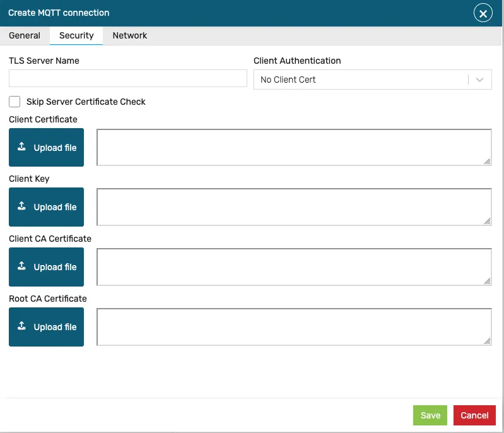Image resolution: width=504 pixels, height=433 pixels.
Task: Cancel the MQTT connection dialog
Action: (474, 415)
